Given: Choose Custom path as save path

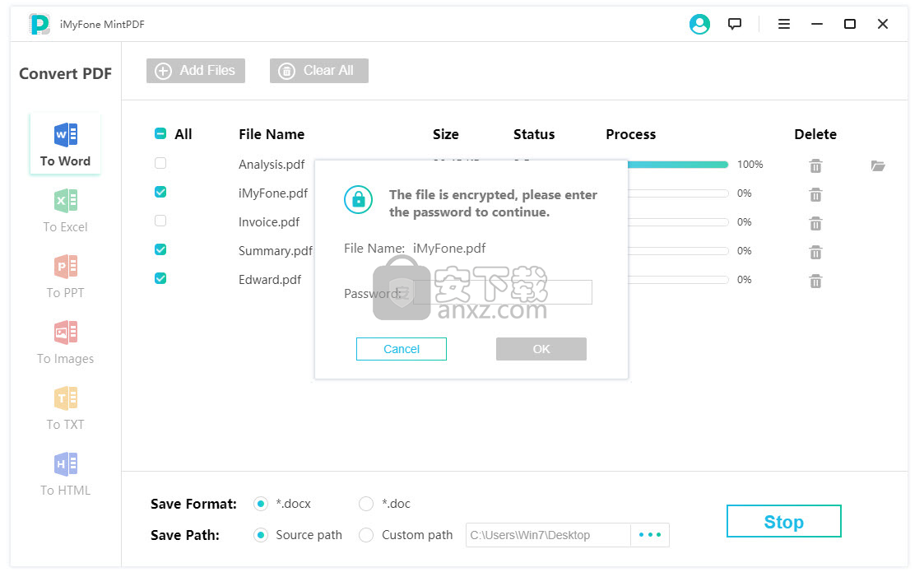Looking at the screenshot, I should click(366, 535).
